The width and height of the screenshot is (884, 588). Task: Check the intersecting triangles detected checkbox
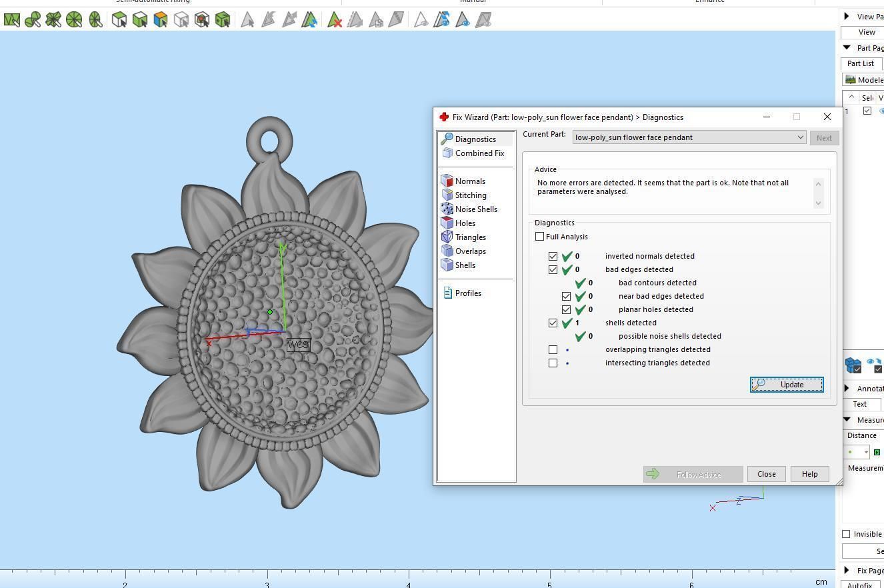[553, 363]
